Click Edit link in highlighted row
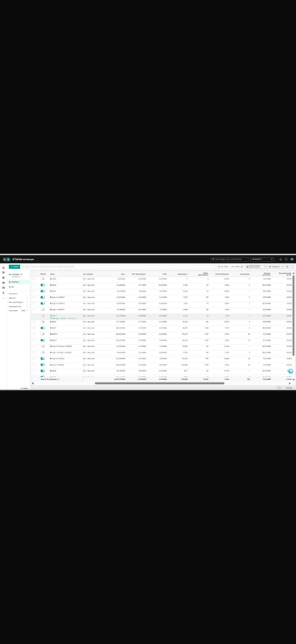 click(x=64, y=318)
